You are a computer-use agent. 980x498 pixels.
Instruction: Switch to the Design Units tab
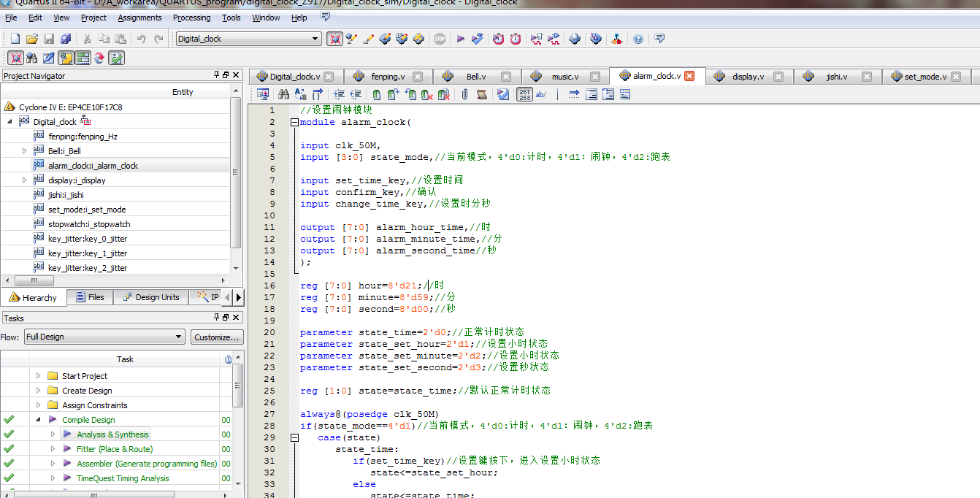point(151,297)
